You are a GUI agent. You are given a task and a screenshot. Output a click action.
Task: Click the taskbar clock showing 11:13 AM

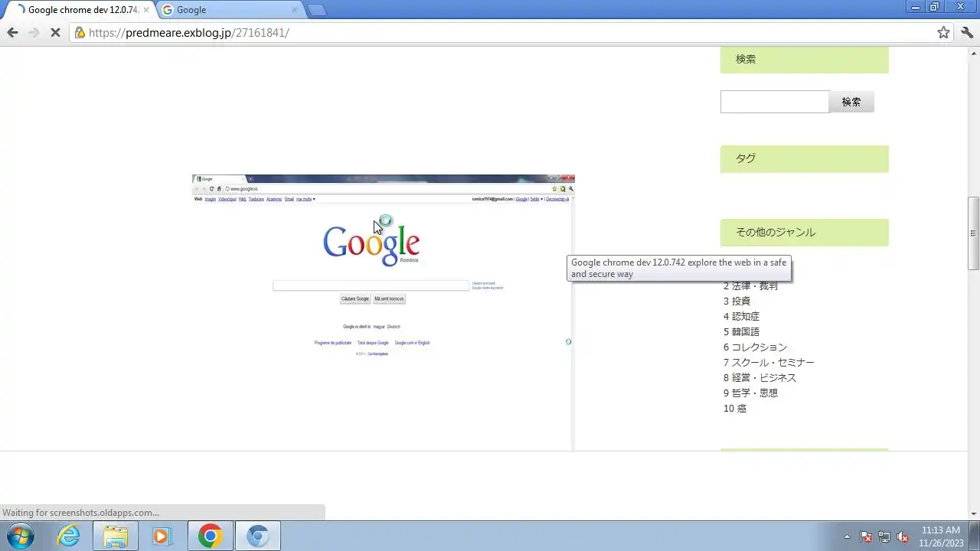point(941,536)
